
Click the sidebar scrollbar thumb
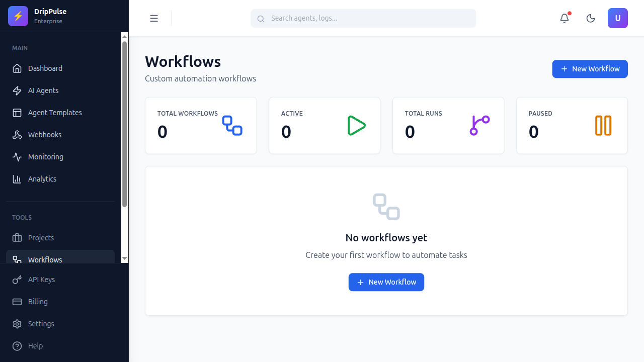click(x=125, y=124)
